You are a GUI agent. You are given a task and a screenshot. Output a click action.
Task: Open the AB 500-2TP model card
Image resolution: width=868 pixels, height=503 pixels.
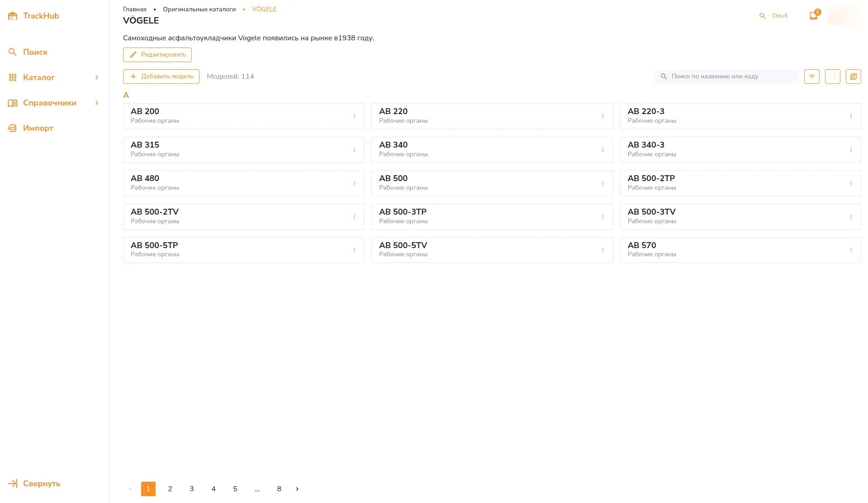pos(740,183)
